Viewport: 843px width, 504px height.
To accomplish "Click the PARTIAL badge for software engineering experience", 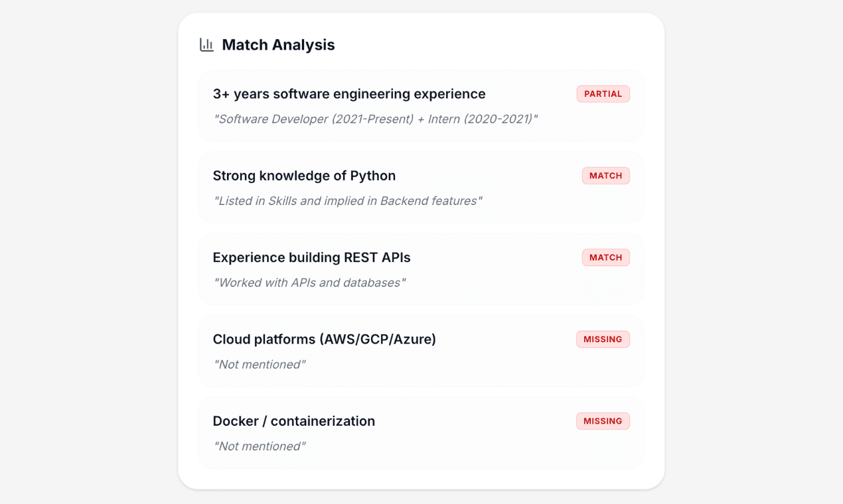I will coord(603,94).
